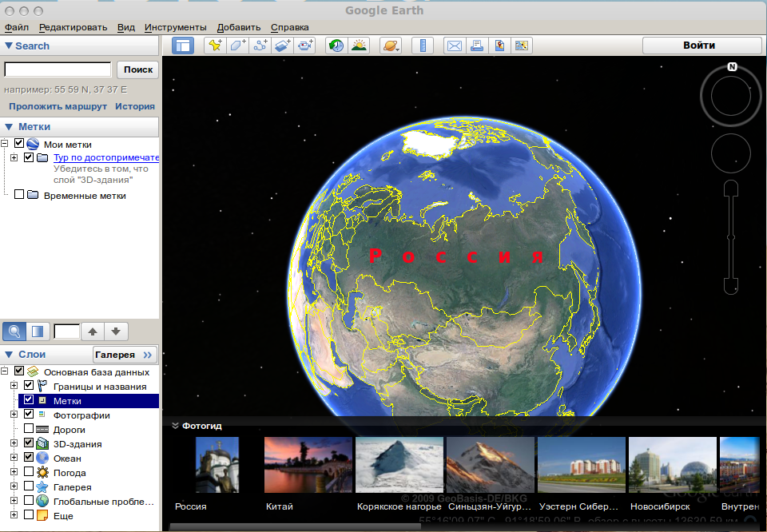Check the Временные метки checkbox
The image size is (767, 532).
click(19, 194)
